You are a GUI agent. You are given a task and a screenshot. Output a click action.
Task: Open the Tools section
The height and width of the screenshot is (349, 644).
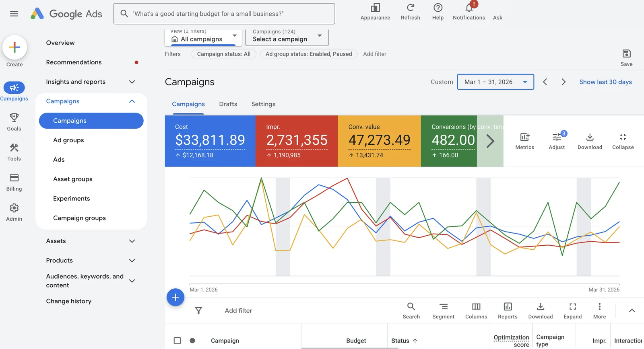click(14, 152)
